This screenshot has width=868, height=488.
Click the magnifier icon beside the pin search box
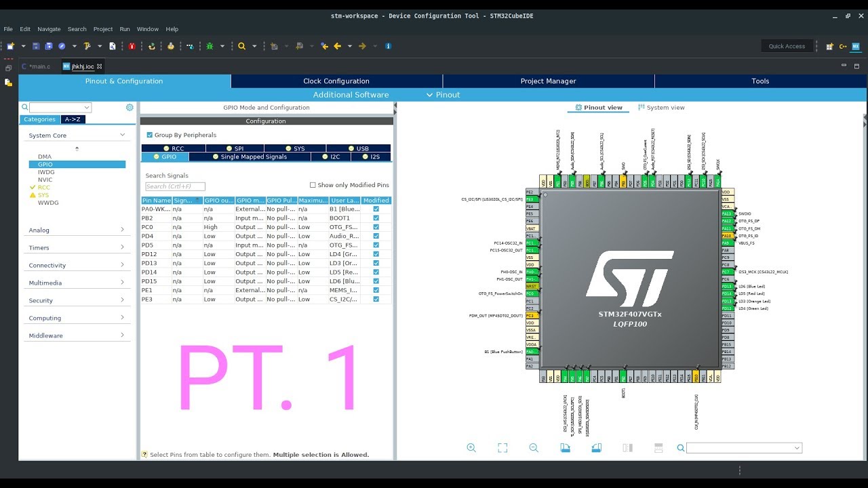[681, 448]
